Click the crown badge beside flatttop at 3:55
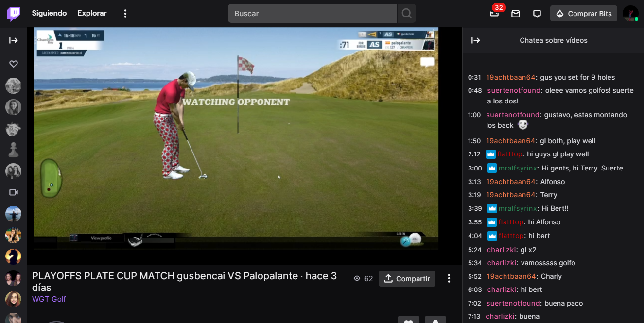644x323 pixels. tap(492, 222)
